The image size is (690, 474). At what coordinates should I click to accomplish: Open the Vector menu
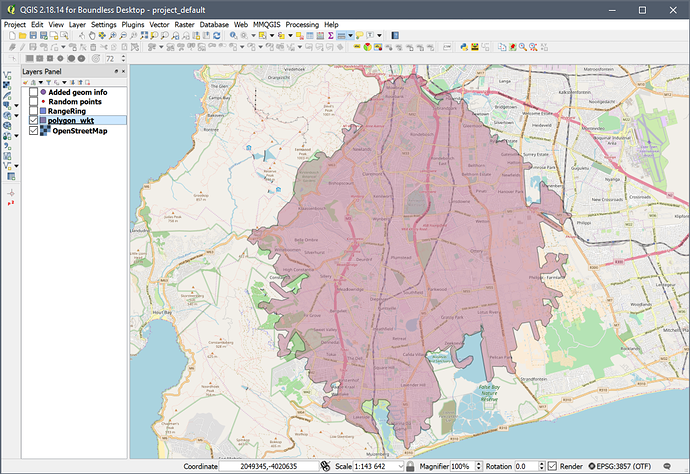(x=159, y=25)
